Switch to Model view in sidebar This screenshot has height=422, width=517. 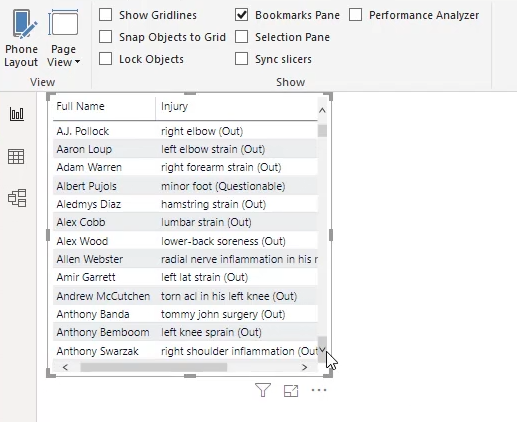tap(17, 198)
